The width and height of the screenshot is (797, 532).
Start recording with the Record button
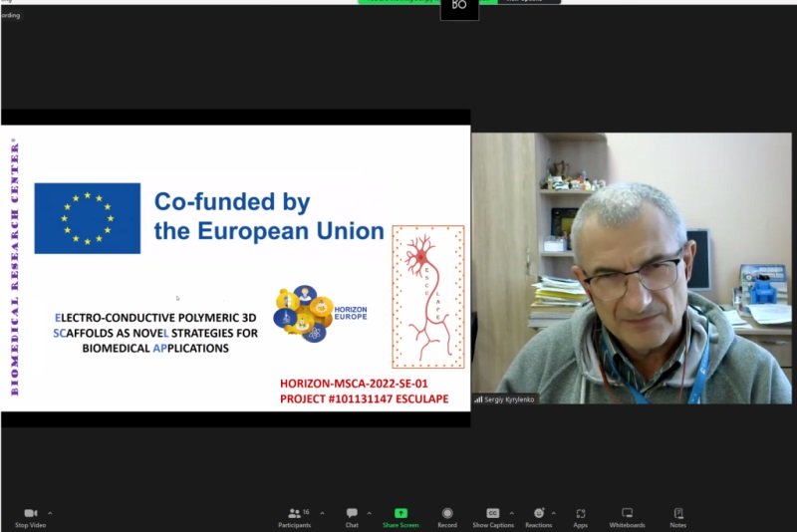447,518
